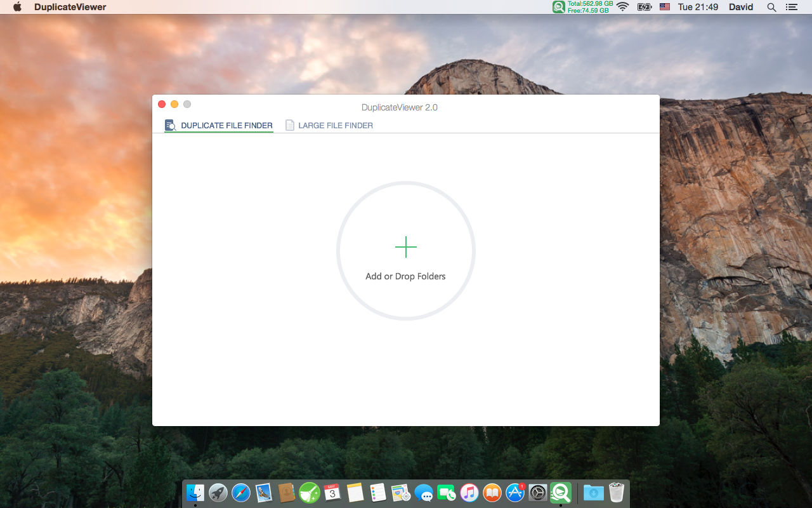Open iTunes music note icon in Dock
This screenshot has height=508, width=812.
pos(469,492)
